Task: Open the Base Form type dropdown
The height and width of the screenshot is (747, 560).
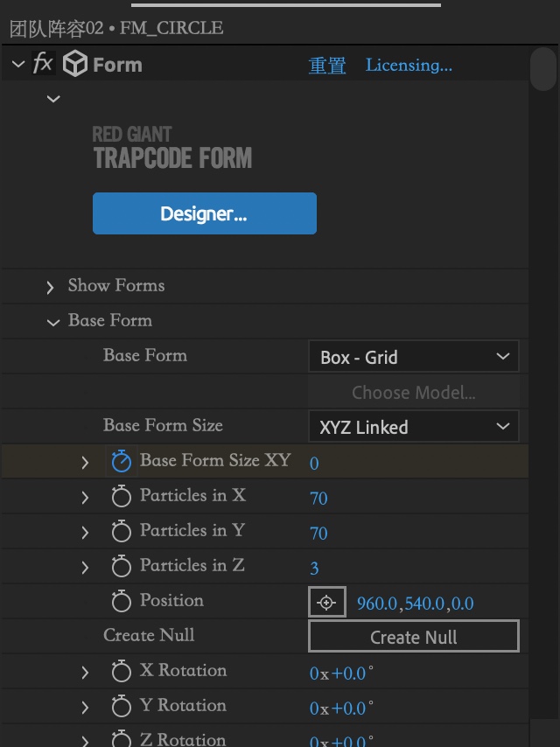Action: coord(413,357)
